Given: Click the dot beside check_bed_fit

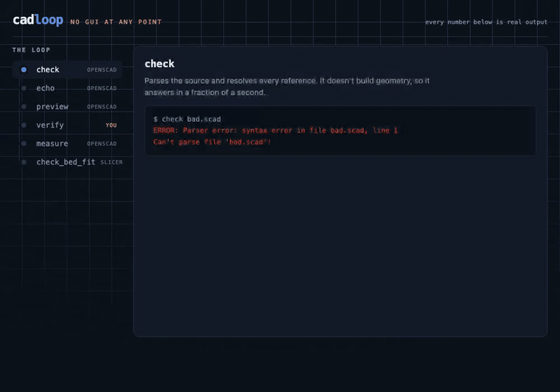Looking at the screenshot, I should 24,162.
